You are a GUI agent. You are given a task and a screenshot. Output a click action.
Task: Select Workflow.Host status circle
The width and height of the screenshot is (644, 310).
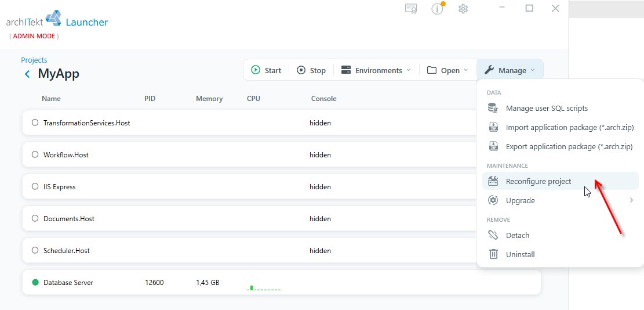click(35, 154)
